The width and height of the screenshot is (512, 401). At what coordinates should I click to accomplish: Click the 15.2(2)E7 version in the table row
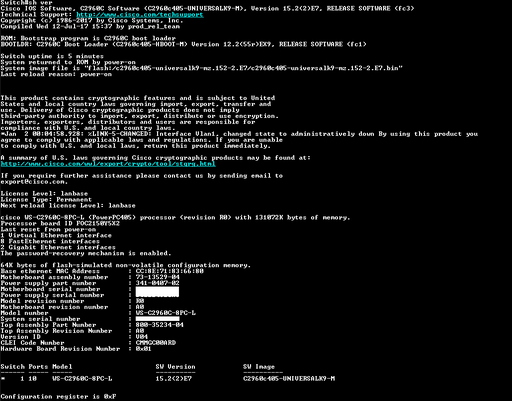tap(173, 379)
